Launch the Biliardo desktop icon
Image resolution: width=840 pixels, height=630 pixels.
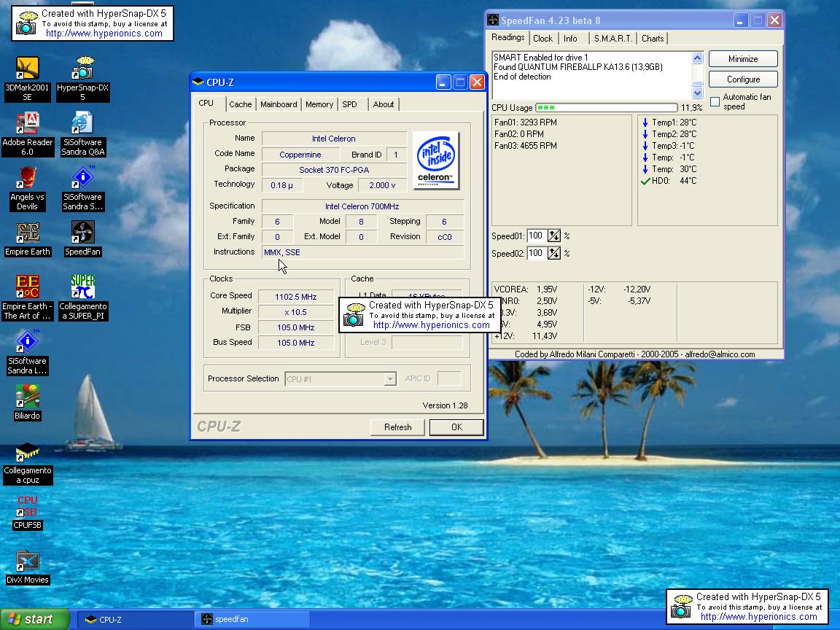click(27, 402)
